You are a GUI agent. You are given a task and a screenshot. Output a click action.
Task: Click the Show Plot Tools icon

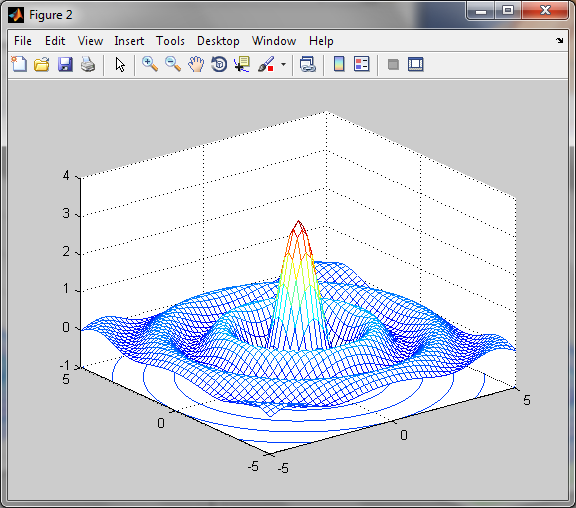pyautogui.click(x=416, y=64)
